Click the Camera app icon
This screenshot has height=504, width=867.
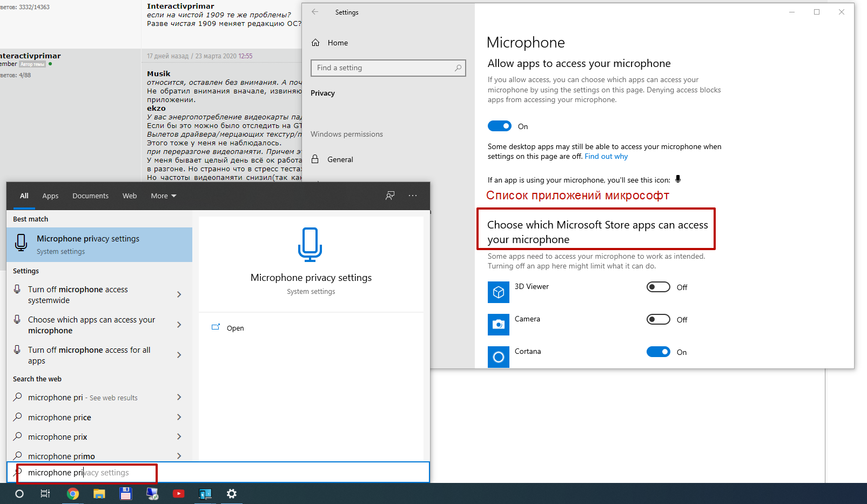[499, 325]
